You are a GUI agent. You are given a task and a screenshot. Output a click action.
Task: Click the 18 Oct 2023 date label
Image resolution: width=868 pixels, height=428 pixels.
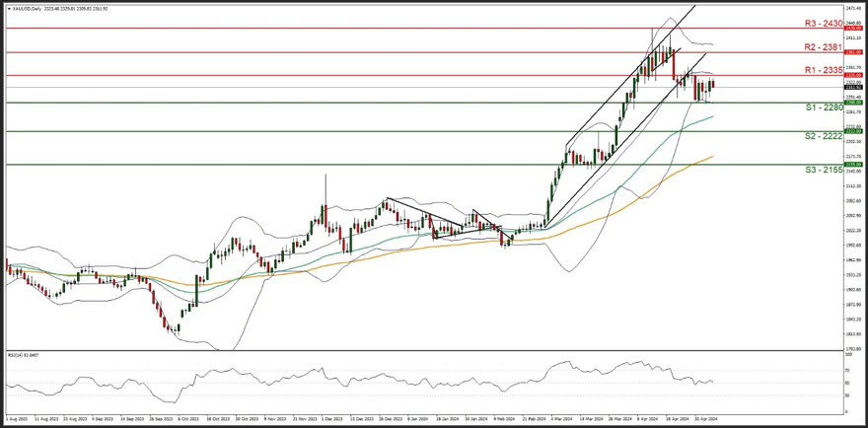(219, 419)
